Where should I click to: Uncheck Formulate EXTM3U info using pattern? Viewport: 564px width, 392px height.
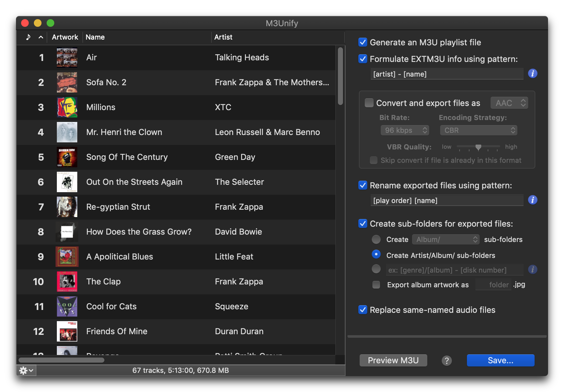click(x=363, y=59)
